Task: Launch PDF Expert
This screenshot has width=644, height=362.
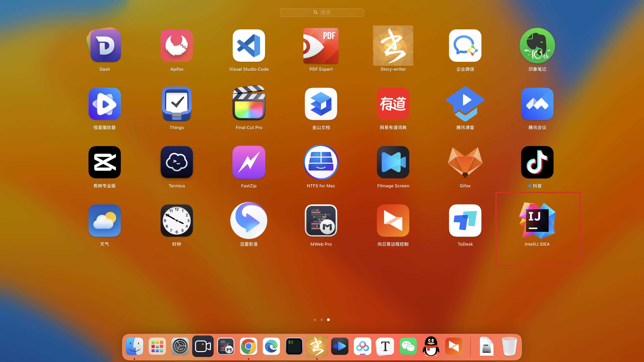Action: click(x=321, y=45)
